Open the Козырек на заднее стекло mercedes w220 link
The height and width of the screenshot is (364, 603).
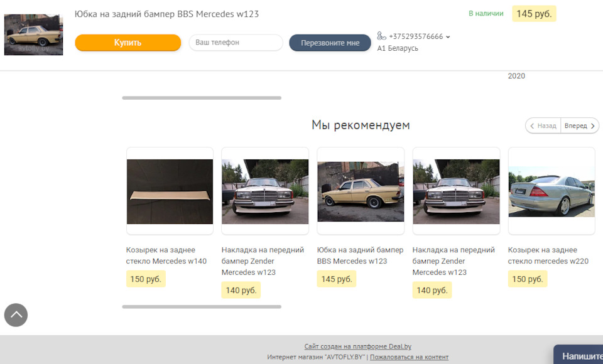click(548, 255)
